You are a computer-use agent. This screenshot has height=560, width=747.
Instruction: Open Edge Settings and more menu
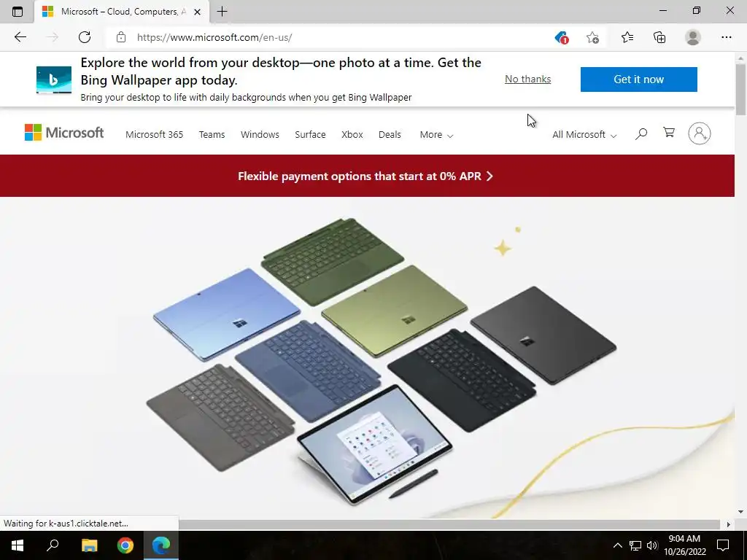726,37
